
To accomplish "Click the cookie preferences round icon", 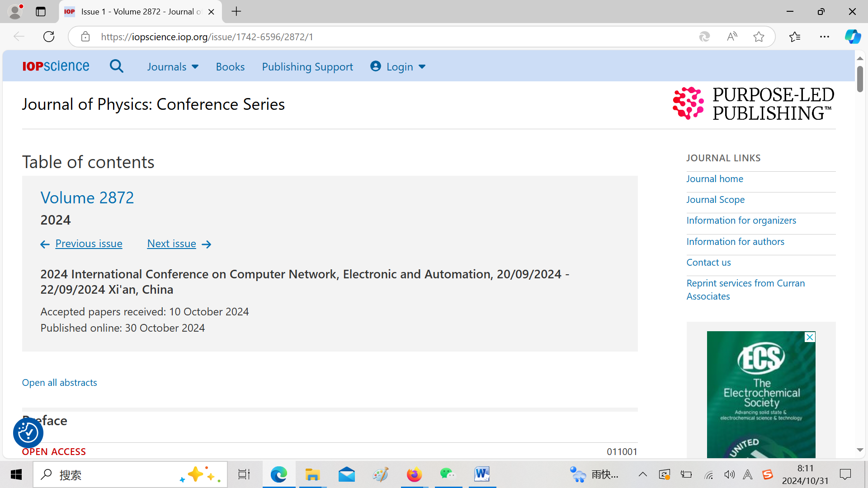I will (x=28, y=432).
